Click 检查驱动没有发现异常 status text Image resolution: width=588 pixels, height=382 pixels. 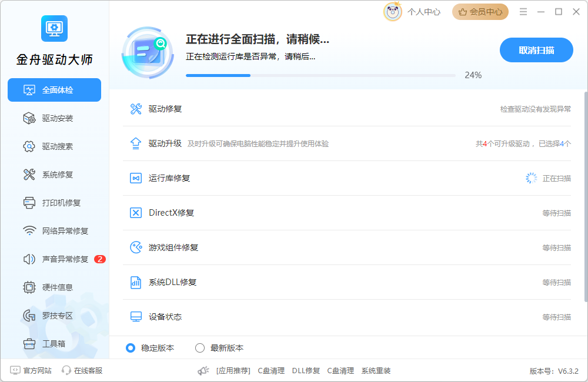(x=536, y=109)
